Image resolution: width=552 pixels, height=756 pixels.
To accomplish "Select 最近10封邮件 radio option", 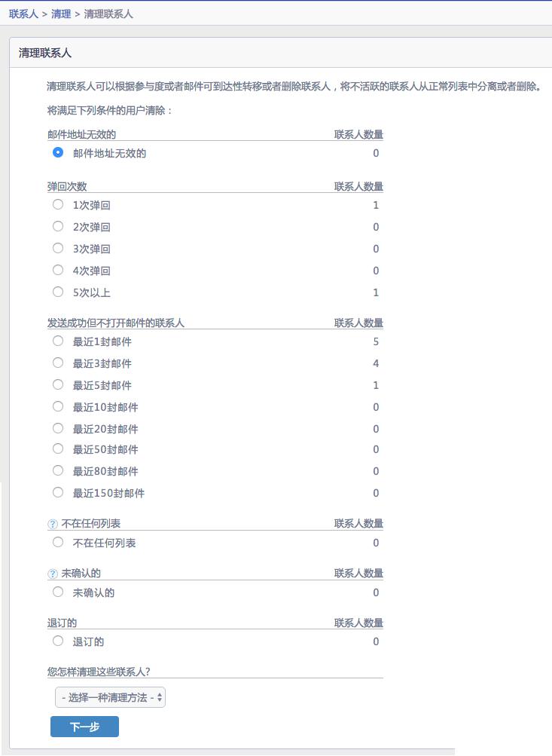I will [x=58, y=406].
